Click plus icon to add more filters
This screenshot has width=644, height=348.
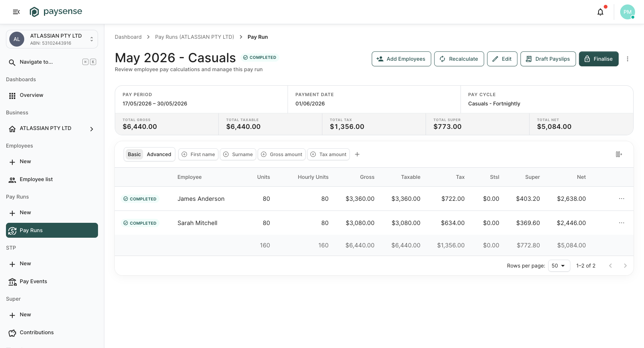(357, 154)
